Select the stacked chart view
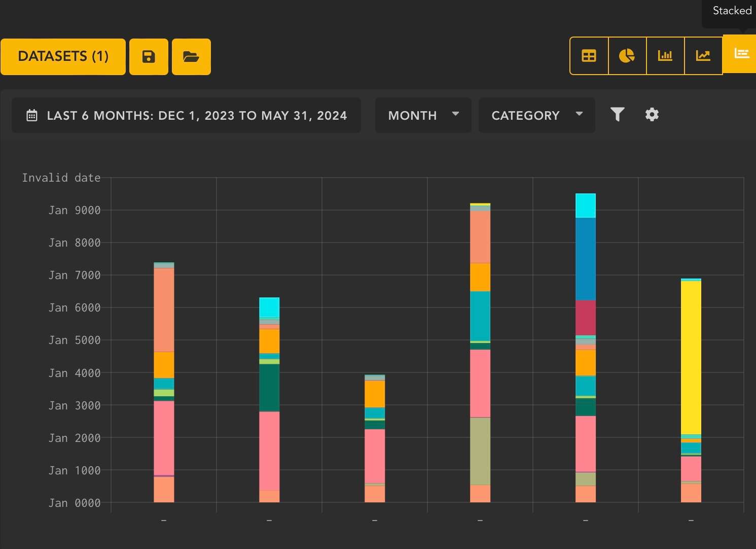The height and width of the screenshot is (549, 756). (x=740, y=54)
